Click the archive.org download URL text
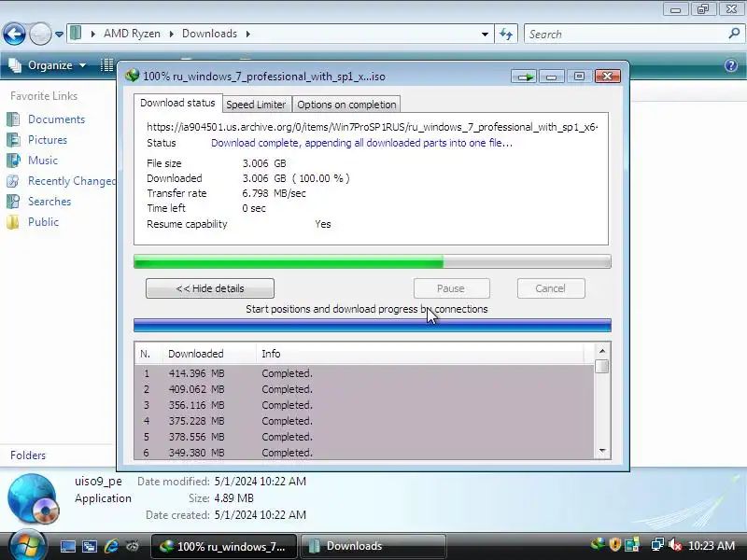Screen dimensions: 747x560 coord(372,127)
